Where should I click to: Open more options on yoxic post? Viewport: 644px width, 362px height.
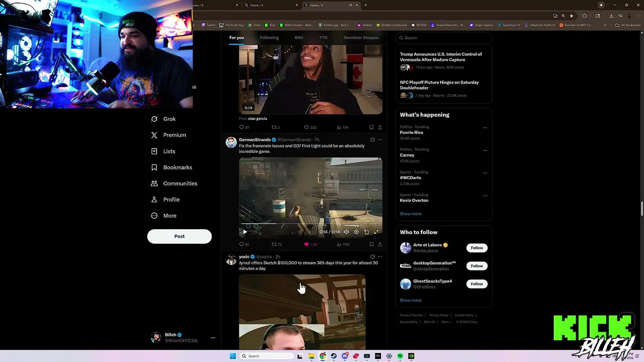[x=380, y=257]
